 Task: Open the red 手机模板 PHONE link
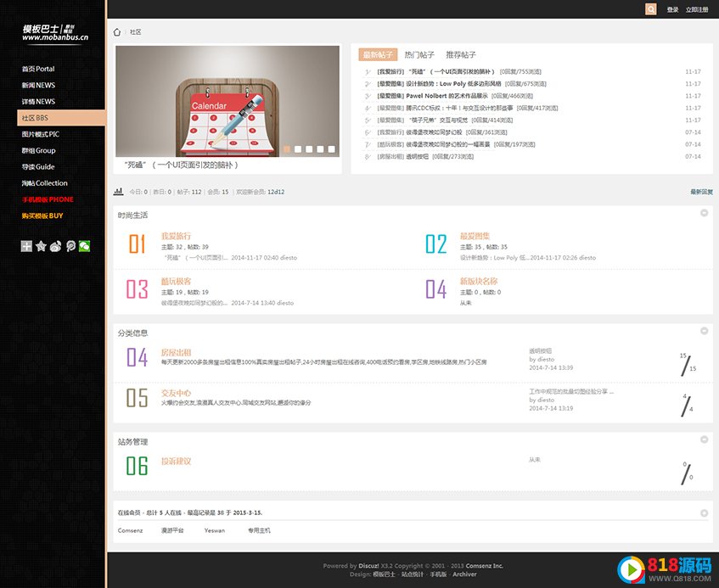(48, 199)
